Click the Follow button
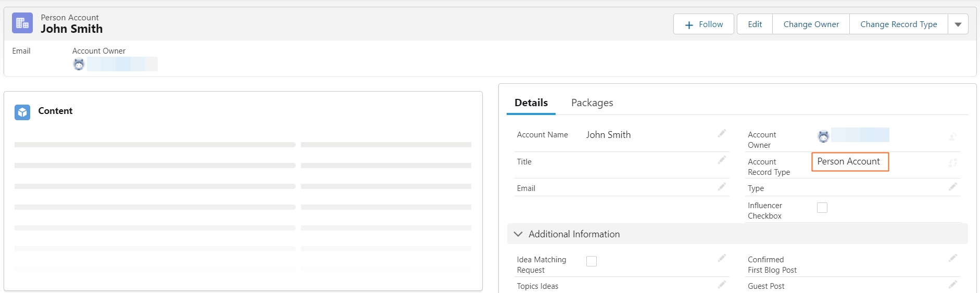 click(703, 24)
